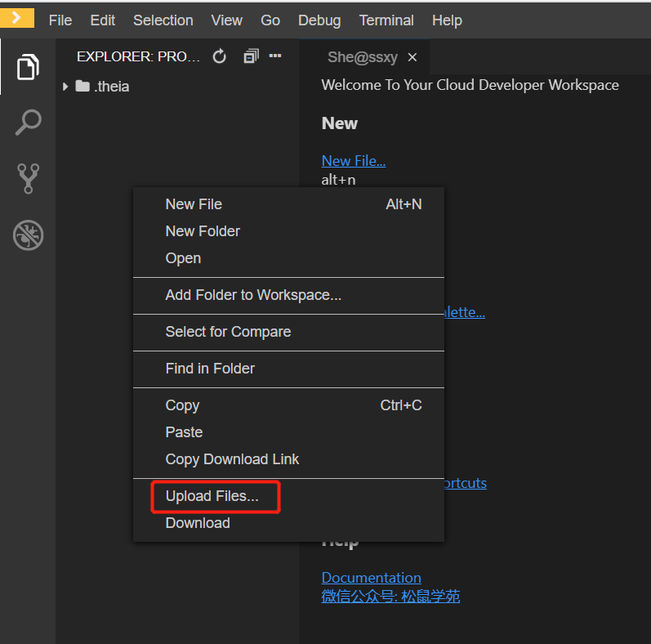Viewport: 651px width, 644px height.
Task: Open the Search view in the sidebar
Action: click(x=28, y=123)
